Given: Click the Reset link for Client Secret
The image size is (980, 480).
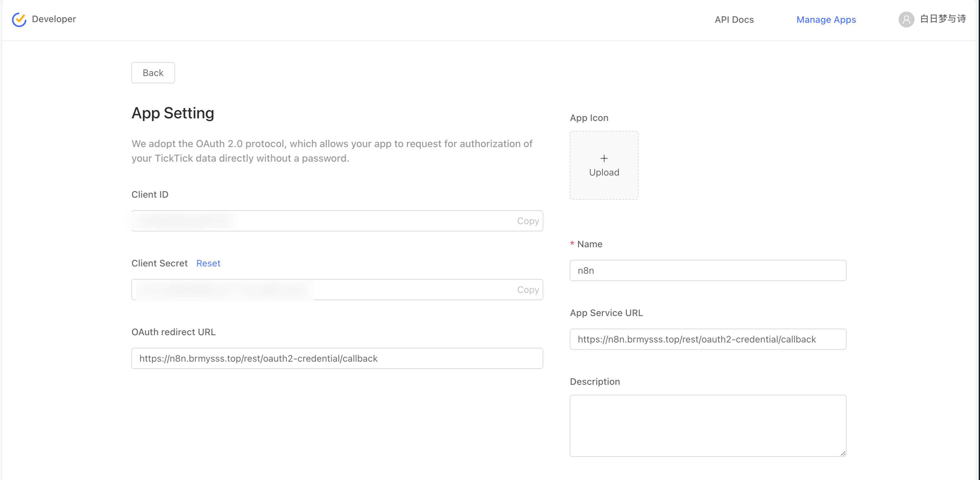Looking at the screenshot, I should (208, 263).
